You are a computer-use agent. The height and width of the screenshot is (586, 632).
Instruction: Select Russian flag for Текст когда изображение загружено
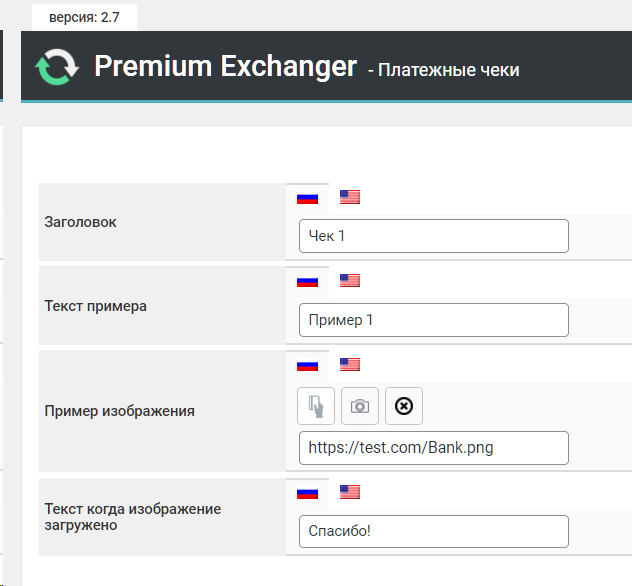click(307, 492)
